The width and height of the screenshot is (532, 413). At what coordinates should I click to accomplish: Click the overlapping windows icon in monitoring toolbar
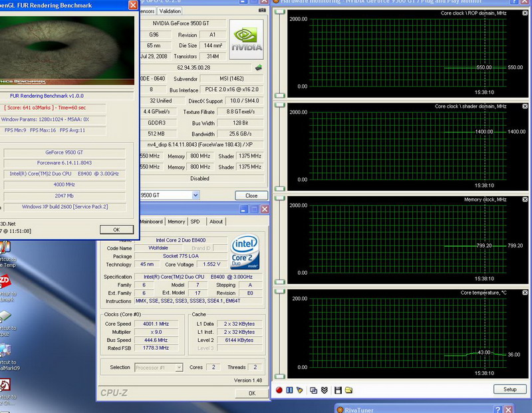coord(313,390)
